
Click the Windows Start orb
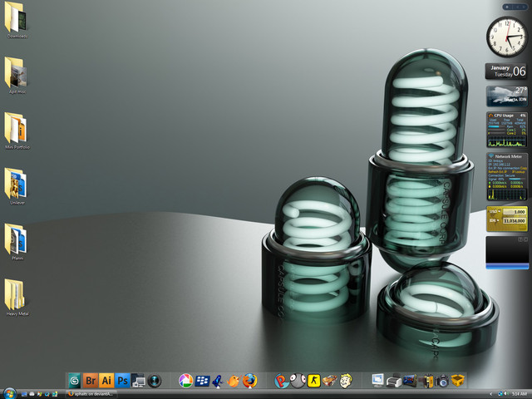click(9, 393)
